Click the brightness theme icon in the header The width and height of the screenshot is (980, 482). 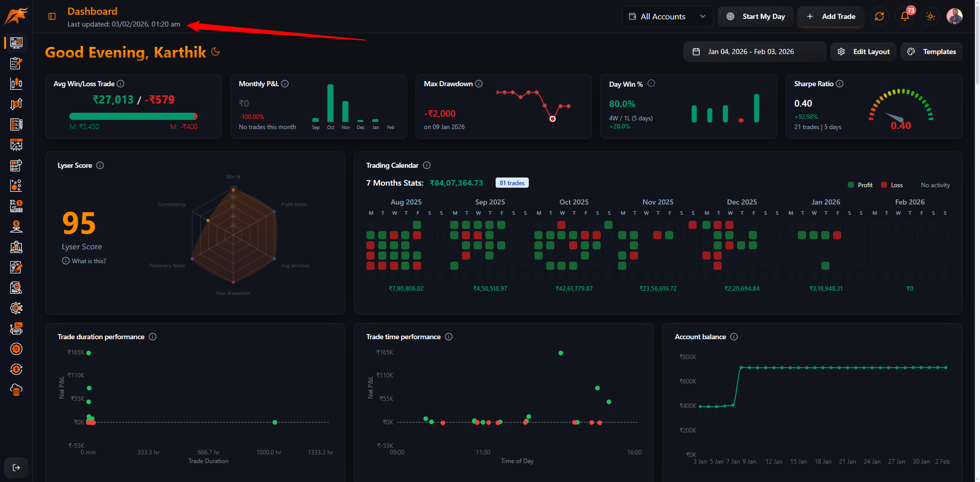click(x=930, y=16)
